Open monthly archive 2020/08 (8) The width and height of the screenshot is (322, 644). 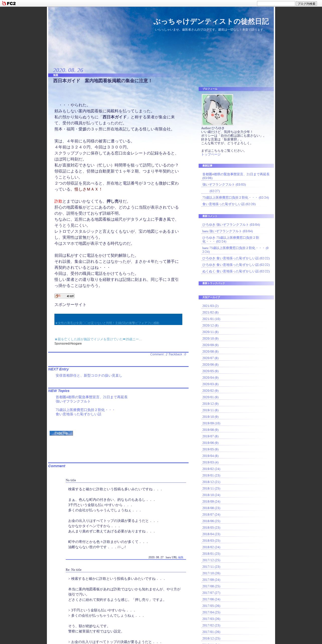[210, 352]
